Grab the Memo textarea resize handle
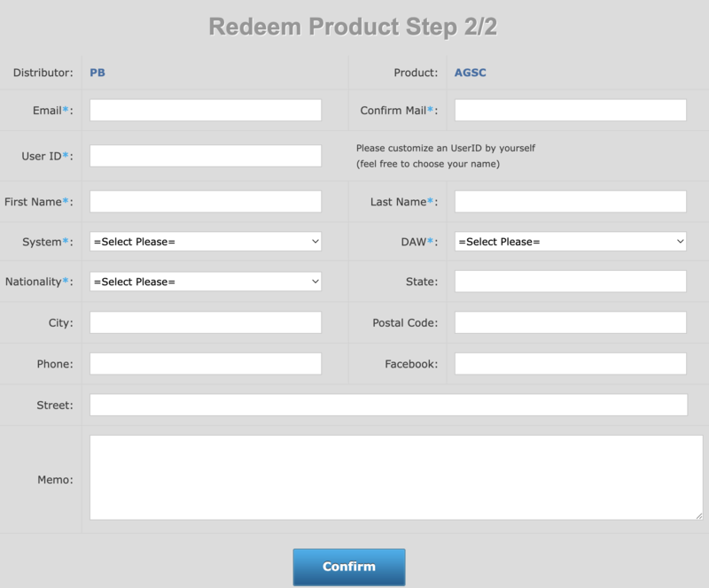 [698, 514]
